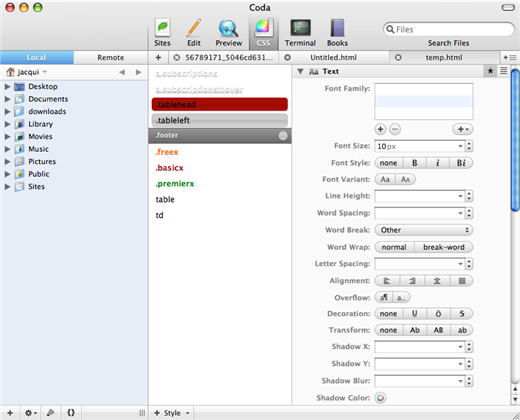Expand the Desktop folder
The height and width of the screenshot is (420, 520).
pos(7,87)
